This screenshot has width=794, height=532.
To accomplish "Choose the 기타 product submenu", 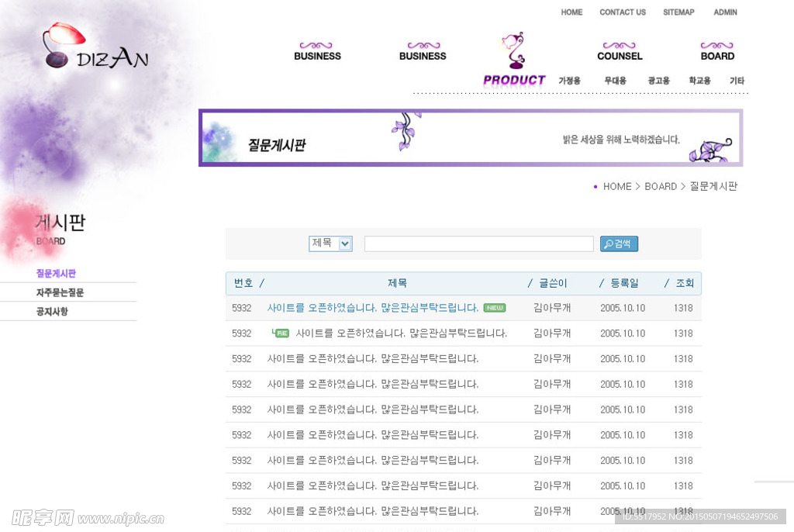I will coord(737,81).
